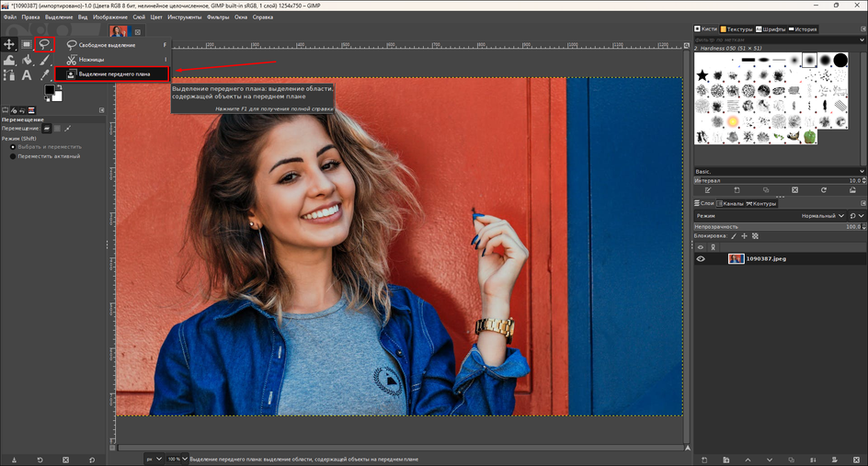Lower the layer one step

pyautogui.click(x=770, y=460)
